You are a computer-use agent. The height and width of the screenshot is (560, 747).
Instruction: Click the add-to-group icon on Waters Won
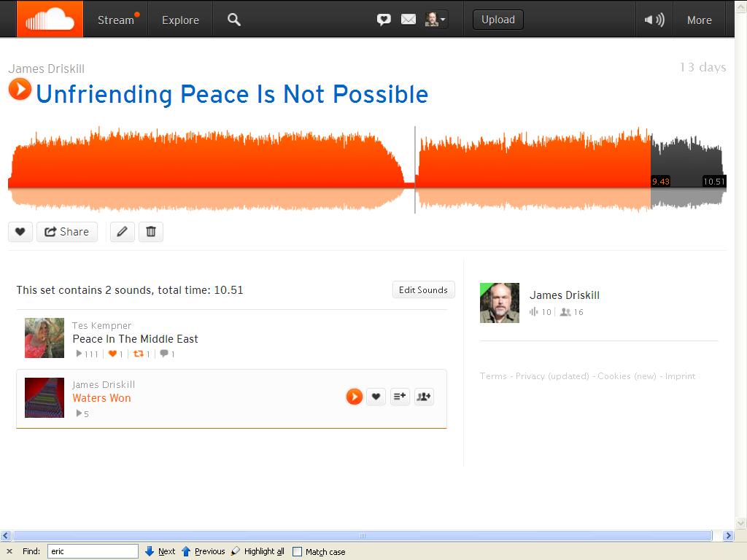pos(424,397)
